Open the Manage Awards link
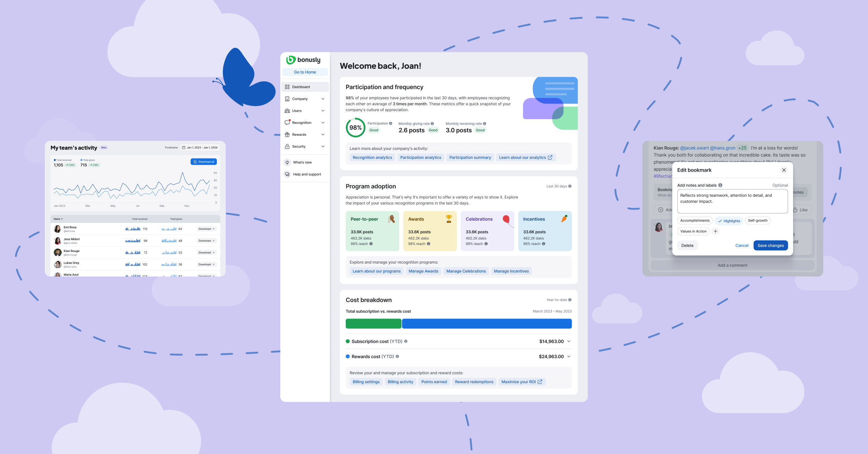The height and width of the screenshot is (454, 868). point(423,271)
